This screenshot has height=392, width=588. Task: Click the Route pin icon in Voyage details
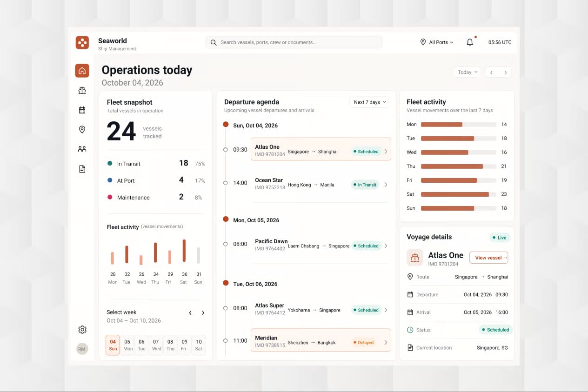pyautogui.click(x=410, y=277)
